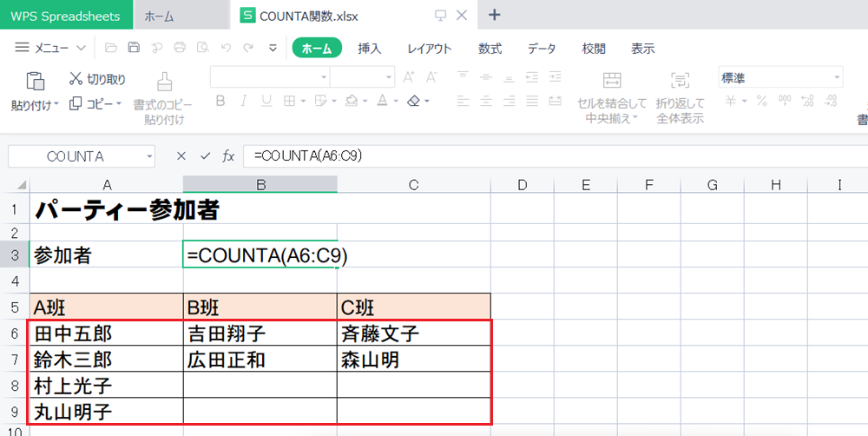Switch to the 表示 ribbon tab
868x436 pixels.
642,48
